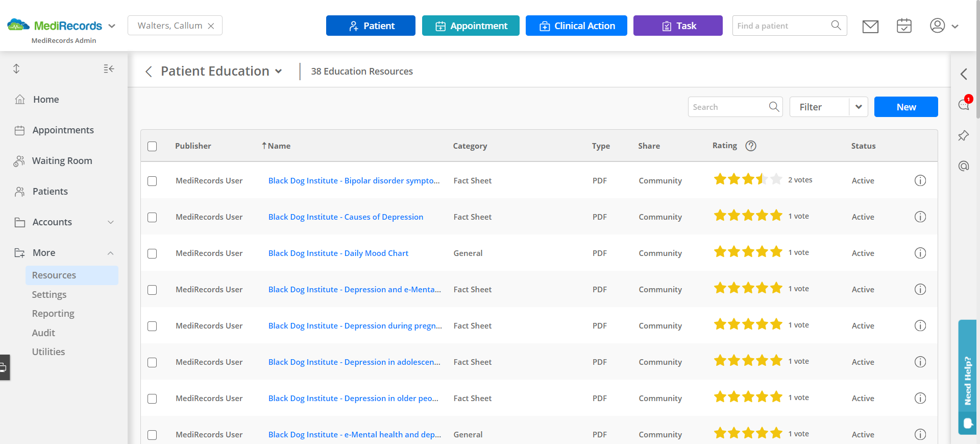Check the Depression in older people row checkbox
This screenshot has width=980, height=444.
(x=152, y=399)
